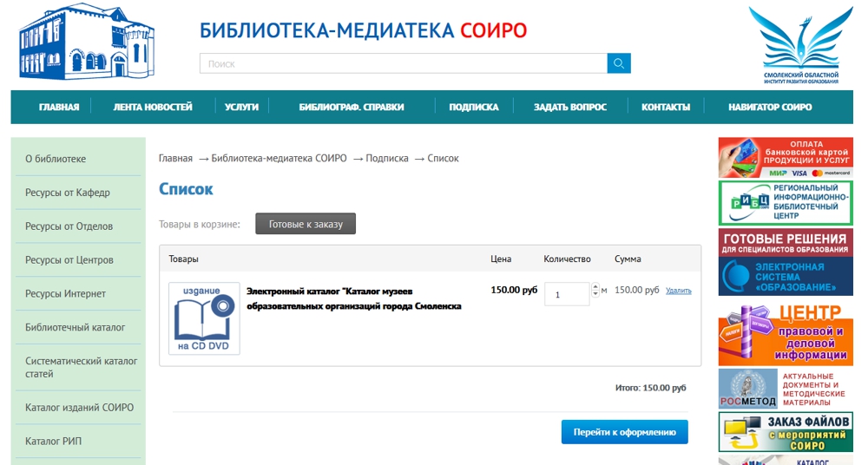Screen dimensions: 868x465
Task: Select Систематический каталог статей sidebar link
Action: coord(81,368)
